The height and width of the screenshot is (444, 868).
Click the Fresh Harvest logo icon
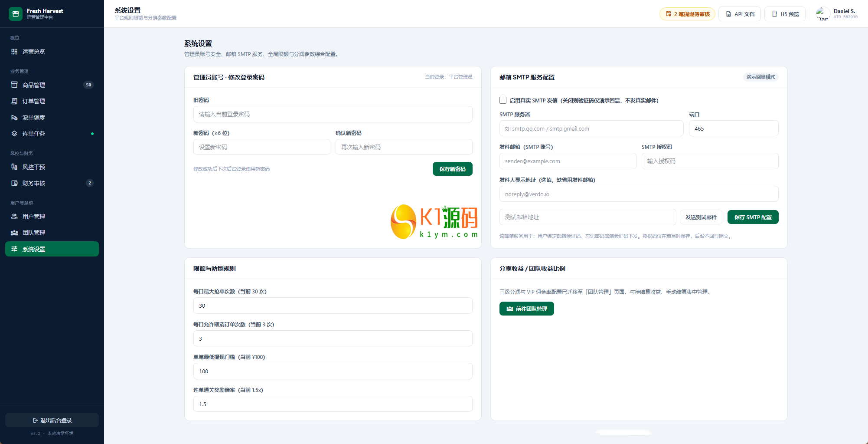pyautogui.click(x=16, y=14)
